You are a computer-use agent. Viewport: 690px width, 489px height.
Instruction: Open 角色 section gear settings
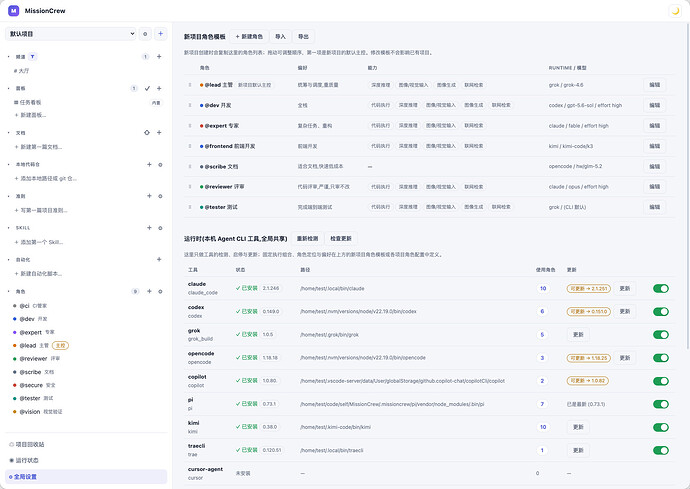(160, 291)
